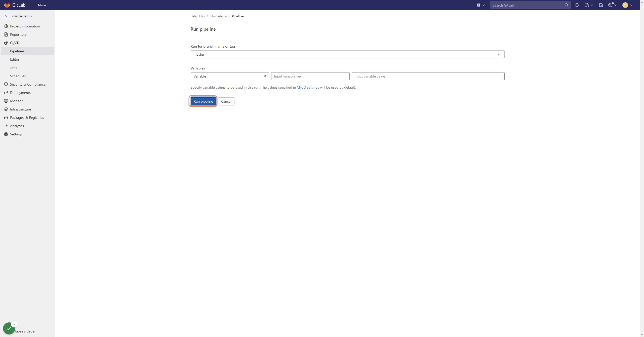The image size is (644, 337).
Task: Click the green checkmark badge
Action: (9, 328)
